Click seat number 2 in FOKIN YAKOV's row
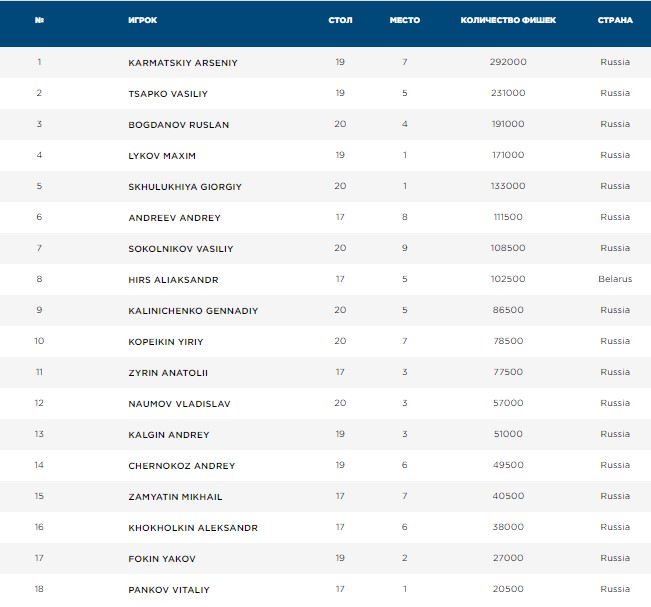Viewport: 651px width, 607px height. 405,558
